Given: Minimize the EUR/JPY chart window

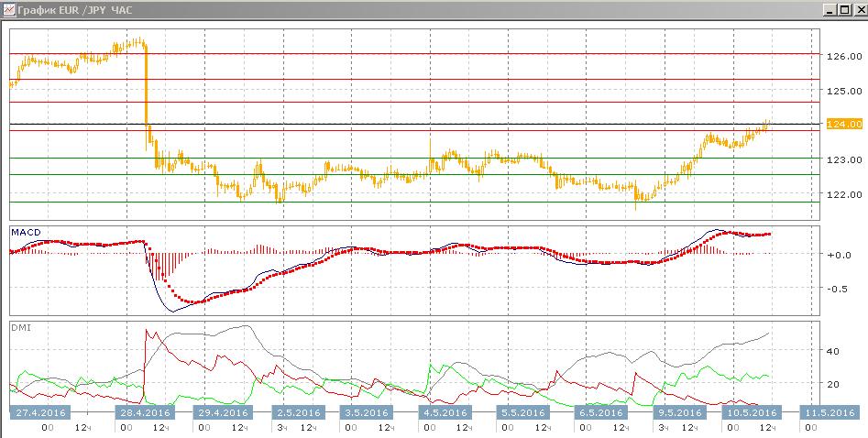Looking at the screenshot, I should (x=830, y=9).
